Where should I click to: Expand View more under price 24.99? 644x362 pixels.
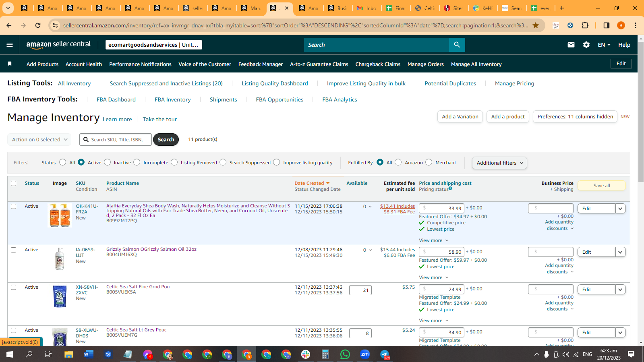pos(434,321)
